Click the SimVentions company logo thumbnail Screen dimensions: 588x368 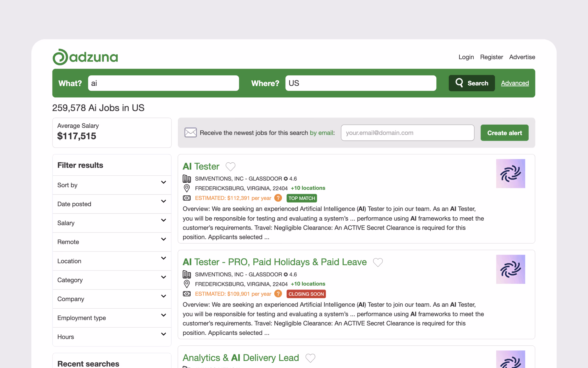[x=511, y=173]
